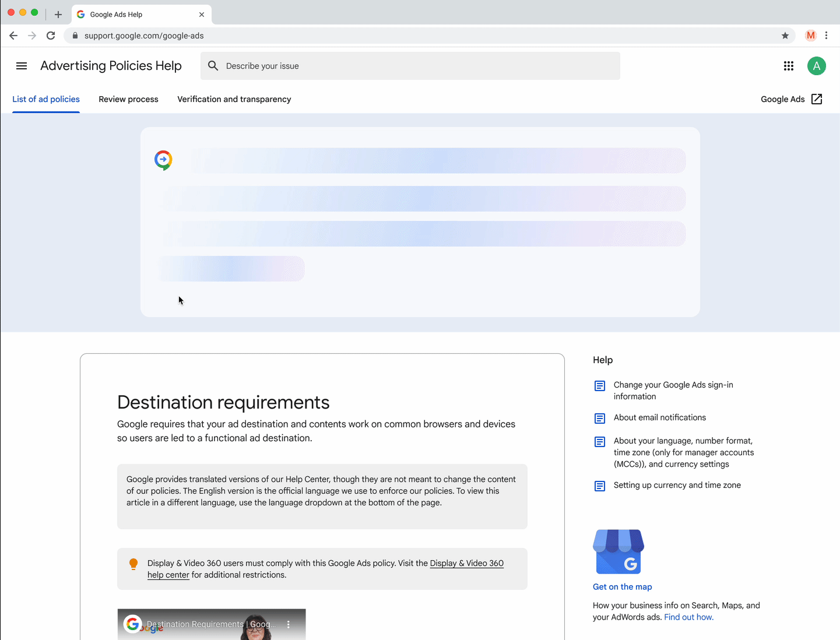Open the video's three-dot options
The image size is (840, 640).
[x=288, y=624]
